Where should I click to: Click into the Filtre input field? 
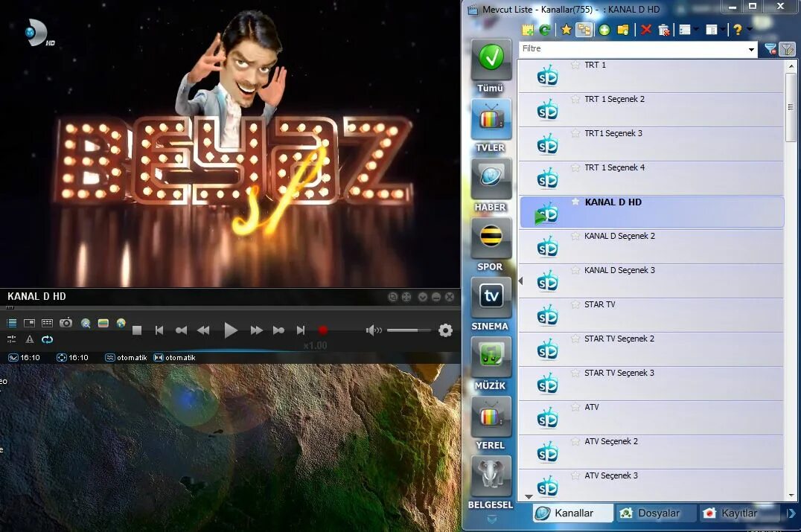coord(633,49)
